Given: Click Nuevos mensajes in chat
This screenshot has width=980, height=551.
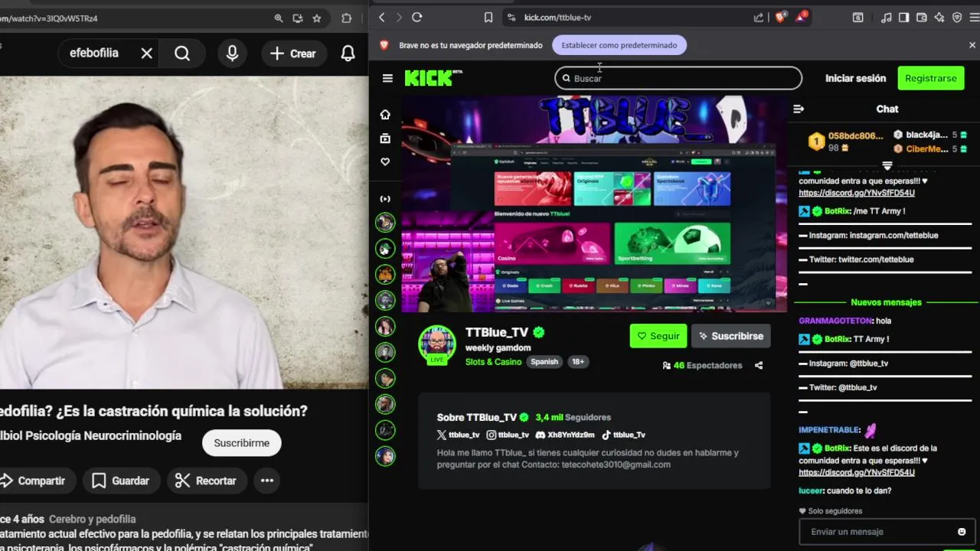Looking at the screenshot, I should [886, 302].
